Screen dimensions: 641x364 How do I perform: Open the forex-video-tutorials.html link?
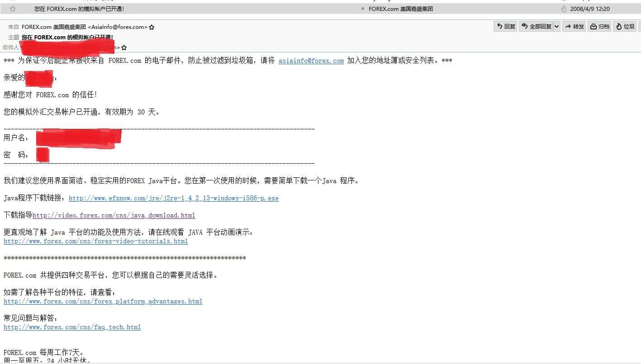(x=96, y=241)
